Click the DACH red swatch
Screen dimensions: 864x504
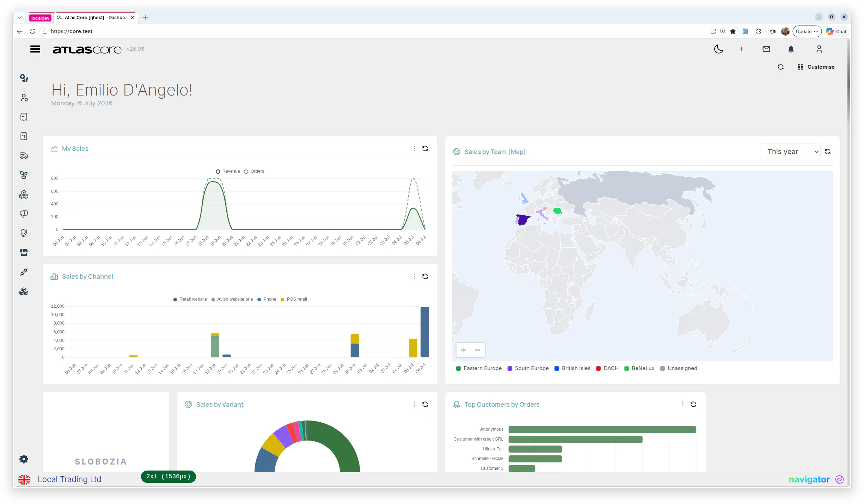[598, 368]
